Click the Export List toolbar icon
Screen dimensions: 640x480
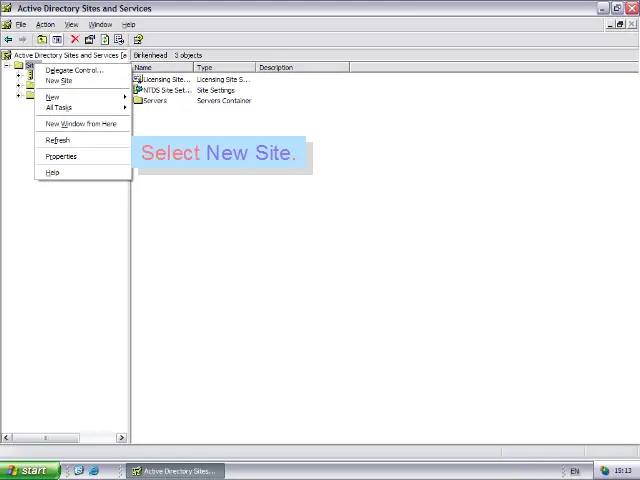[119, 40]
